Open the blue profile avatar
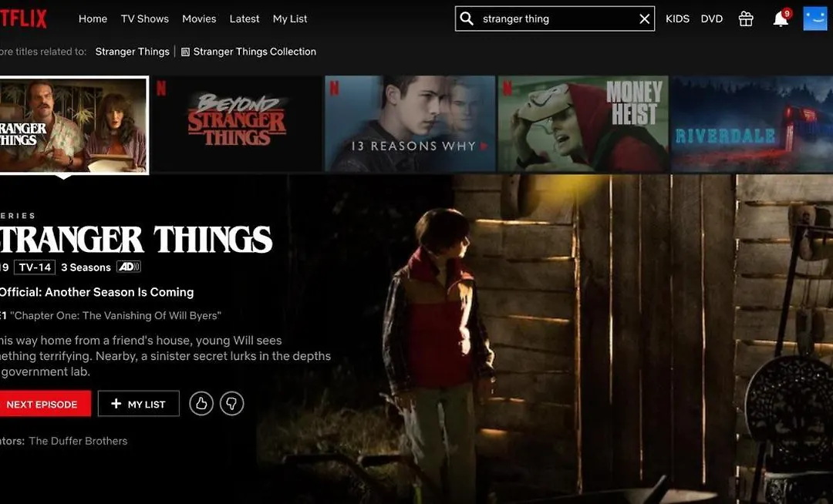The width and height of the screenshot is (833, 504). [x=815, y=18]
